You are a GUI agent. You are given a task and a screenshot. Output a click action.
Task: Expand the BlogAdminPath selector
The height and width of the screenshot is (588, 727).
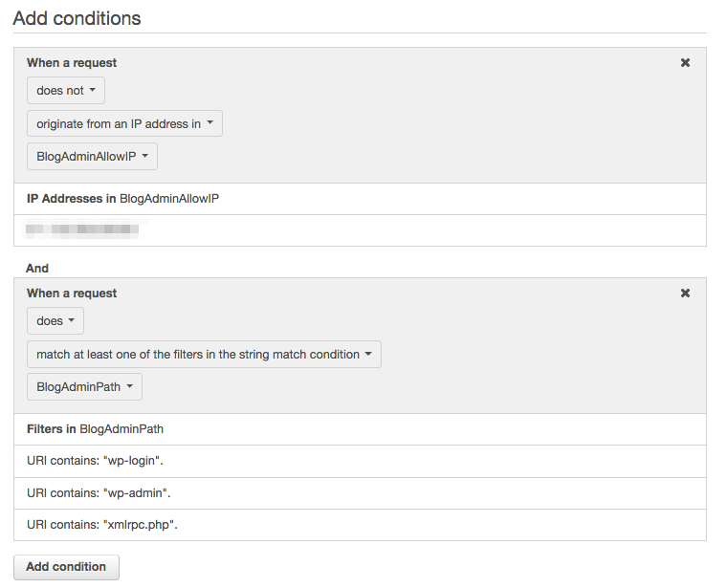click(x=84, y=386)
